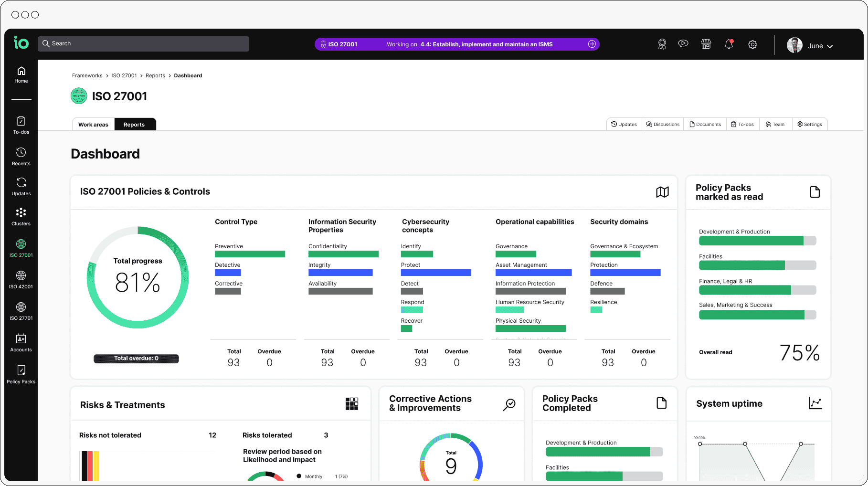This screenshot has width=868, height=486.
Task: Click the "Overall read" label
Action: 716,352
